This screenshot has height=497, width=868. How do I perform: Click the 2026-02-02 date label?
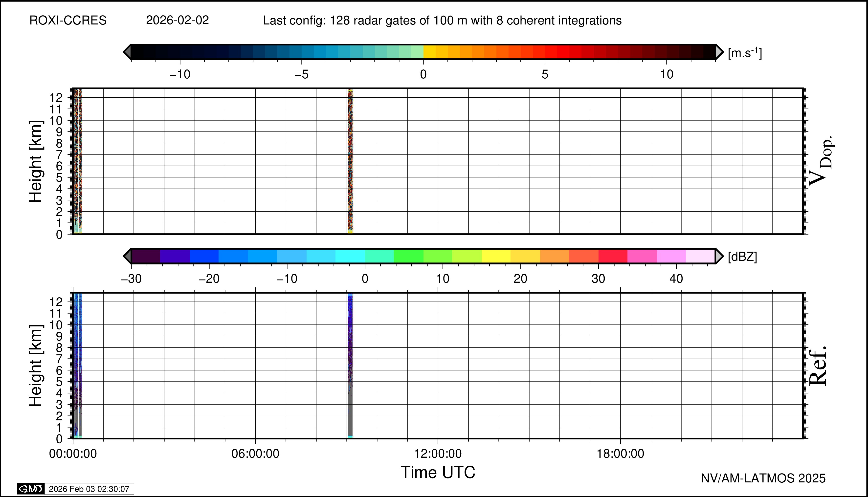pyautogui.click(x=177, y=21)
